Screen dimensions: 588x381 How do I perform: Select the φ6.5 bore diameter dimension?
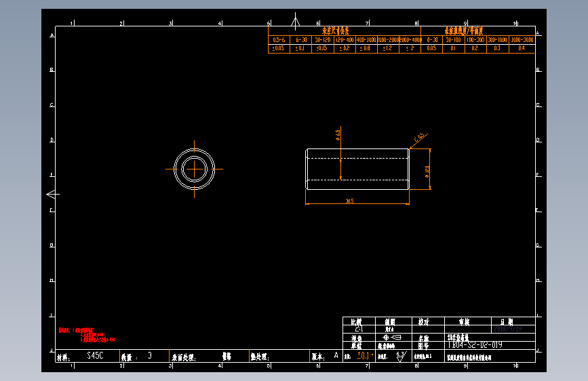point(338,135)
